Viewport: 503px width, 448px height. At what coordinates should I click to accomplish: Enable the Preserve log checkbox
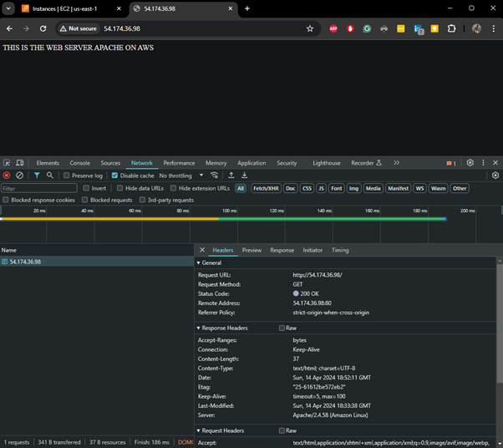[x=67, y=176]
